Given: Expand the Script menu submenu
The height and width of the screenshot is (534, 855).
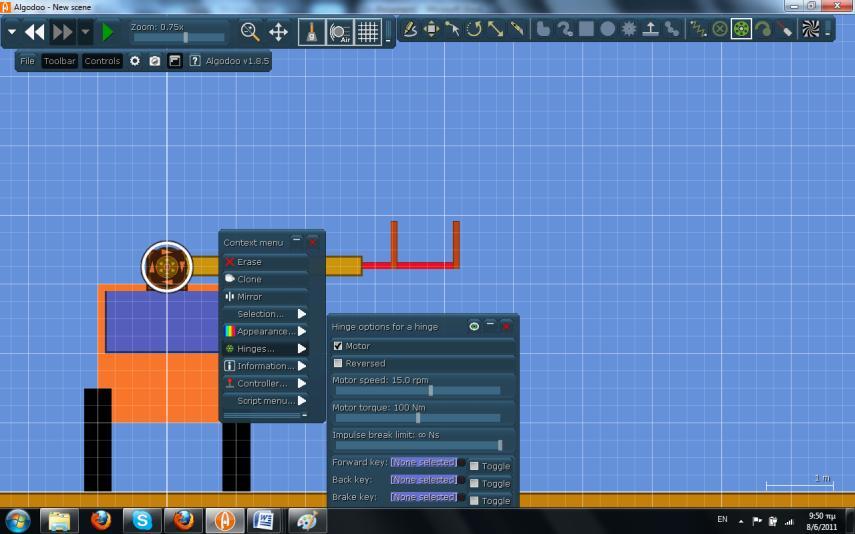Looking at the screenshot, I should point(265,401).
